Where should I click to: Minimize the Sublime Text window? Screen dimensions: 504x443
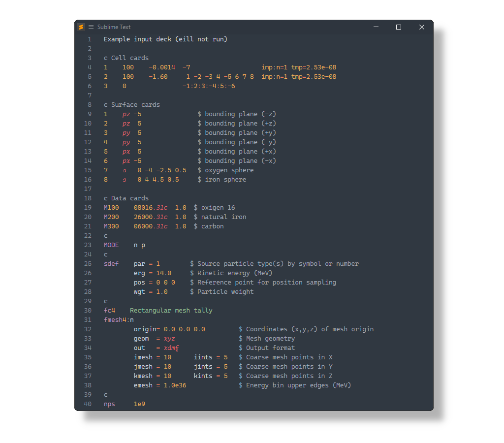(x=376, y=27)
